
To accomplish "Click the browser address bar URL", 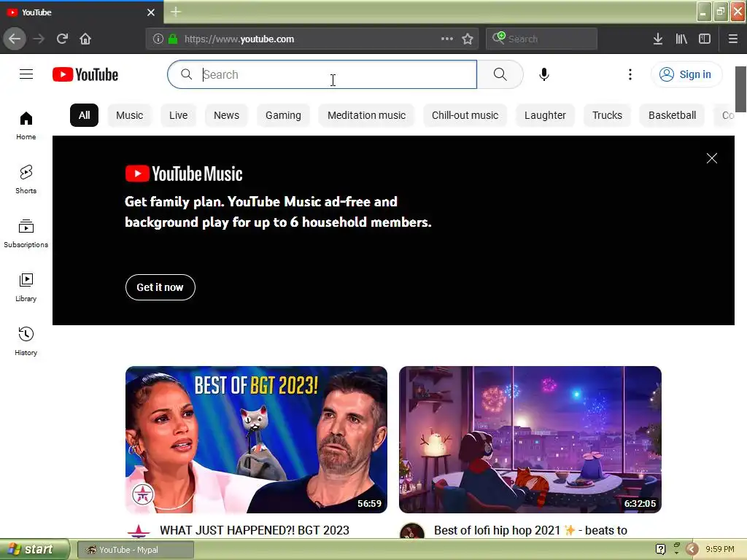I will pyautogui.click(x=239, y=39).
